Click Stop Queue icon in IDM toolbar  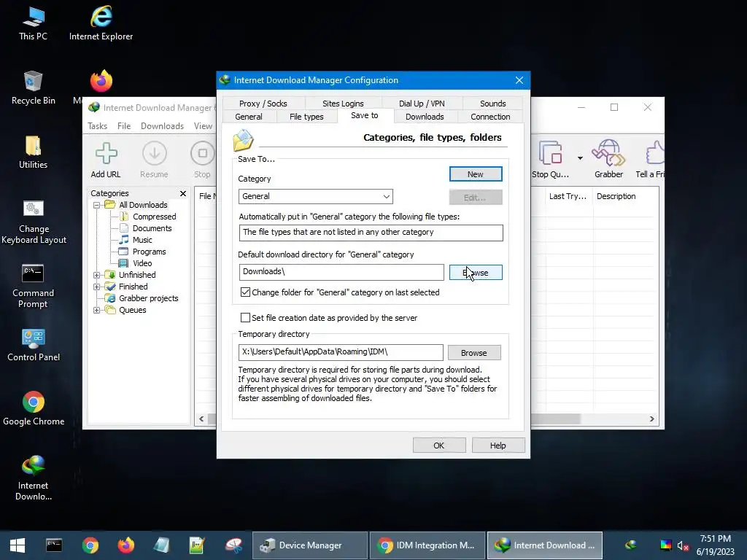click(x=550, y=160)
